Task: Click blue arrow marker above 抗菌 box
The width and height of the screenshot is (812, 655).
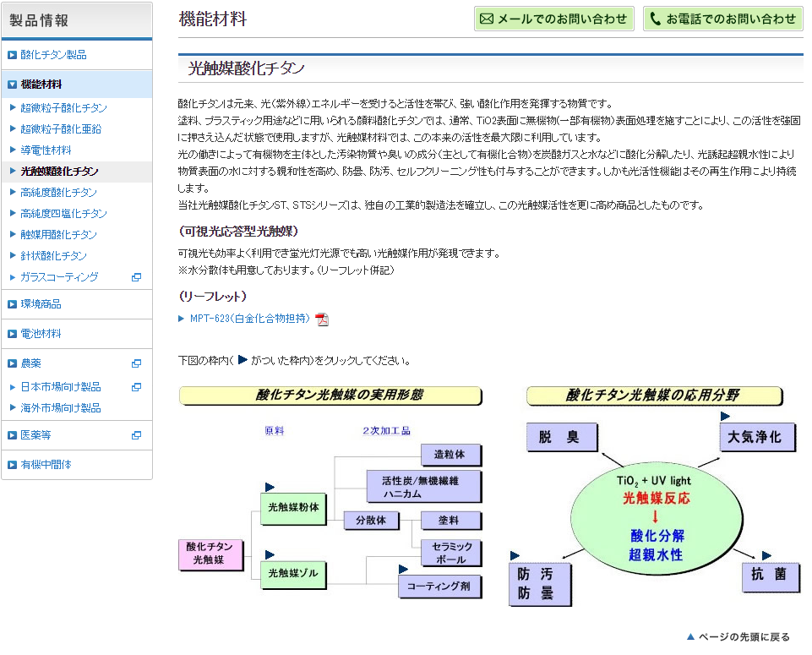Action: coord(766,555)
